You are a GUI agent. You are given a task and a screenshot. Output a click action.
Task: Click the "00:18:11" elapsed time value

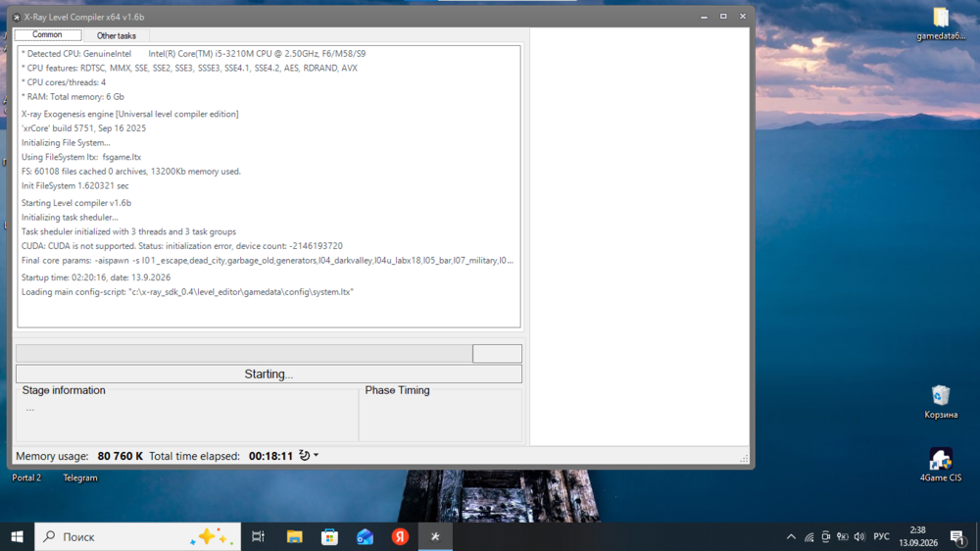pos(270,456)
